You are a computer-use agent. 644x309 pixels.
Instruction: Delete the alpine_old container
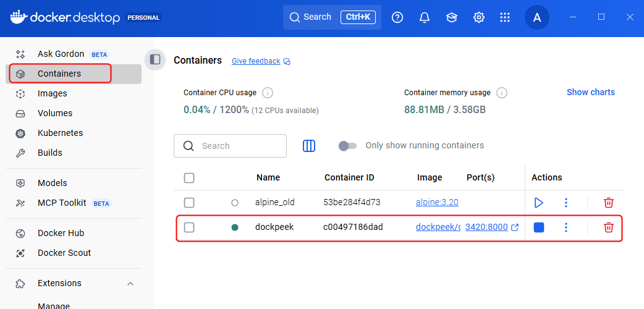tap(608, 203)
